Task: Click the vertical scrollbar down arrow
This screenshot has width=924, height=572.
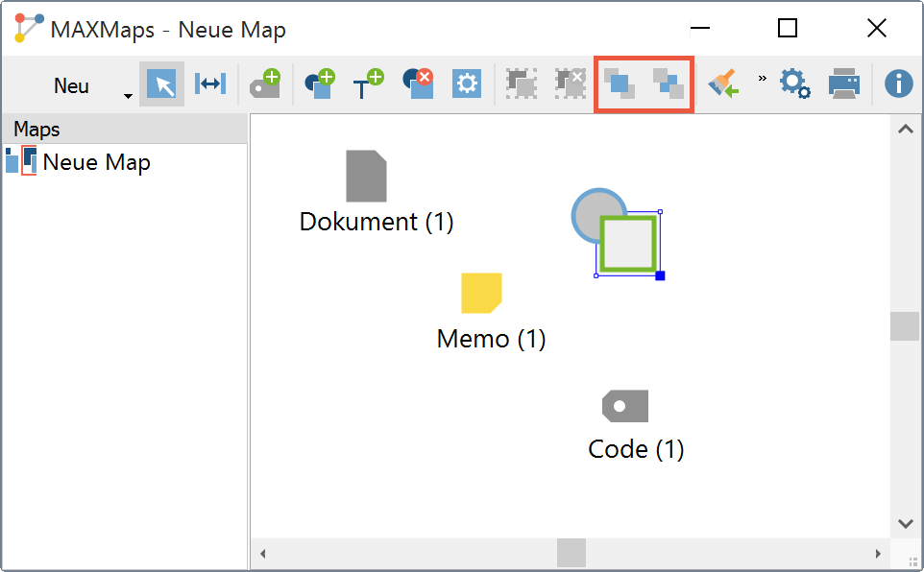Action: (906, 523)
